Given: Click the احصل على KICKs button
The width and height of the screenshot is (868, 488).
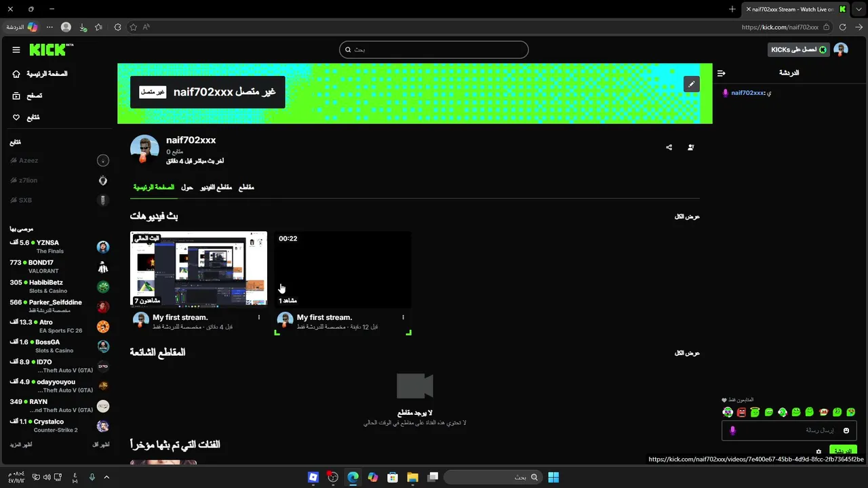Looking at the screenshot, I should click(798, 49).
